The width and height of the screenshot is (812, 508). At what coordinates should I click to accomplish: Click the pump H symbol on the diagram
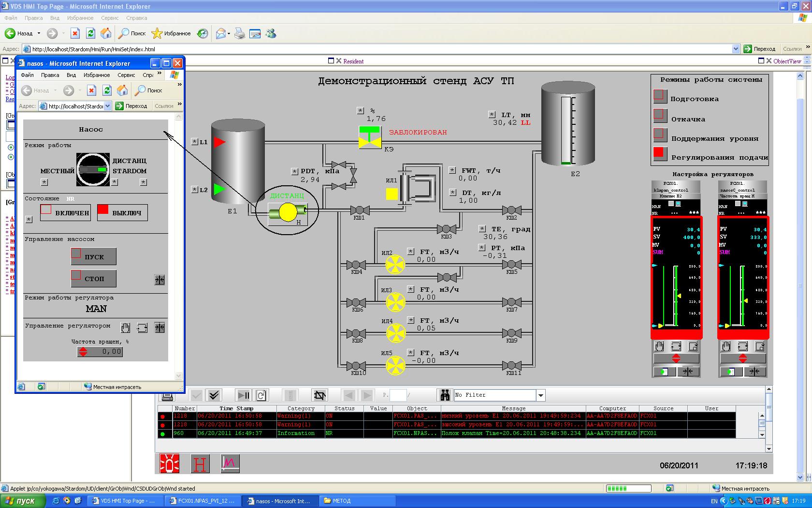pos(288,212)
